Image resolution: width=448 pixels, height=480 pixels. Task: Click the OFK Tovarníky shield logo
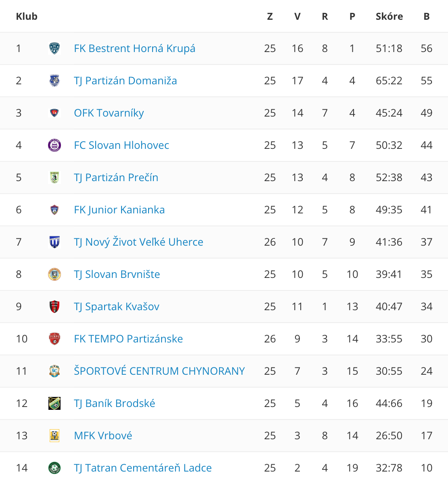[x=54, y=113]
